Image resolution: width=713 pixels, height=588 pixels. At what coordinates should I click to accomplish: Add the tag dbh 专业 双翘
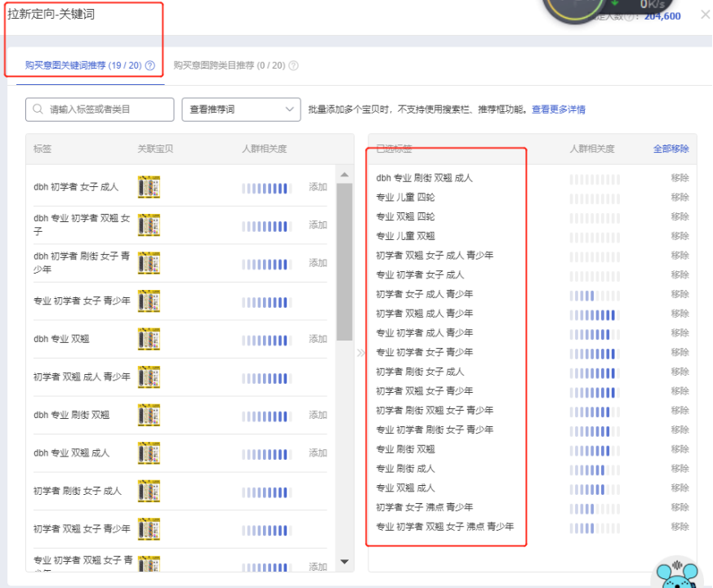(318, 339)
